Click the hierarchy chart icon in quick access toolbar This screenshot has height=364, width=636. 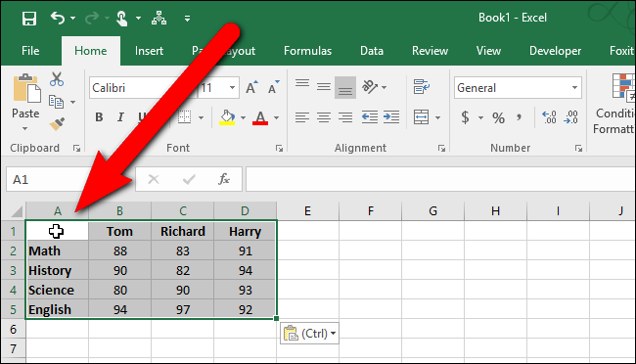(x=159, y=18)
